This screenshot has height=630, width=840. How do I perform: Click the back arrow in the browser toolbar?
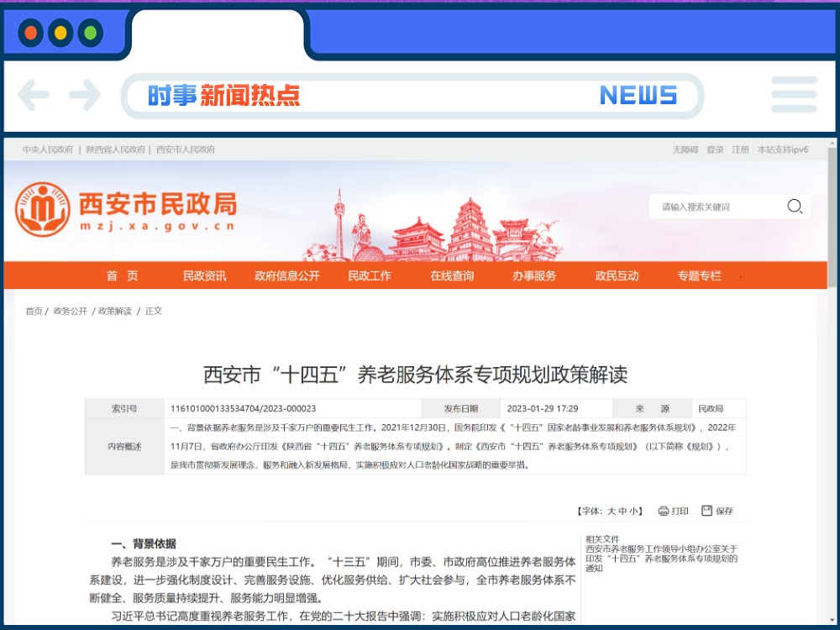click(34, 96)
